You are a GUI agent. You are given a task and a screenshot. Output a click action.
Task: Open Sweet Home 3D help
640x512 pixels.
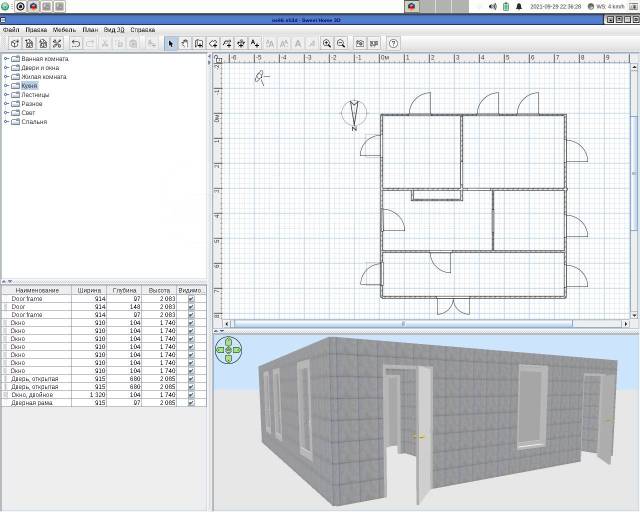point(393,43)
